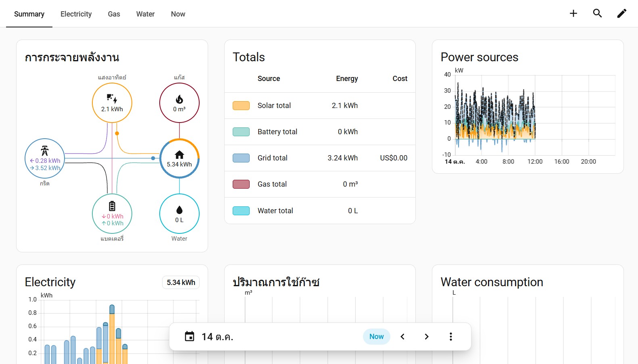Go to next day arrow
This screenshot has height=364, width=638.
pyautogui.click(x=427, y=337)
